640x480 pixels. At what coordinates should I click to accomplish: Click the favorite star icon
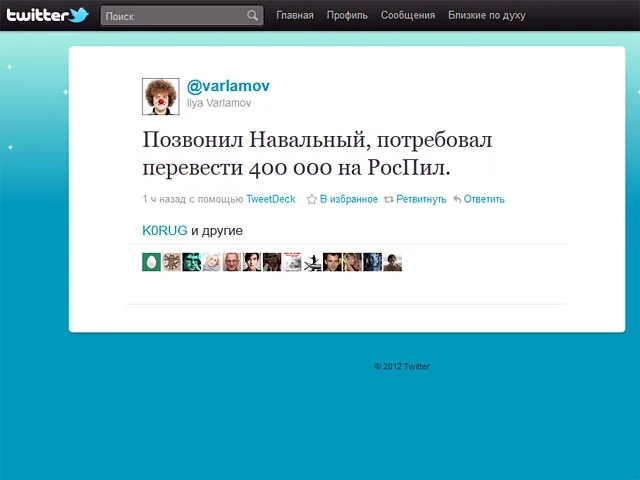tap(312, 199)
